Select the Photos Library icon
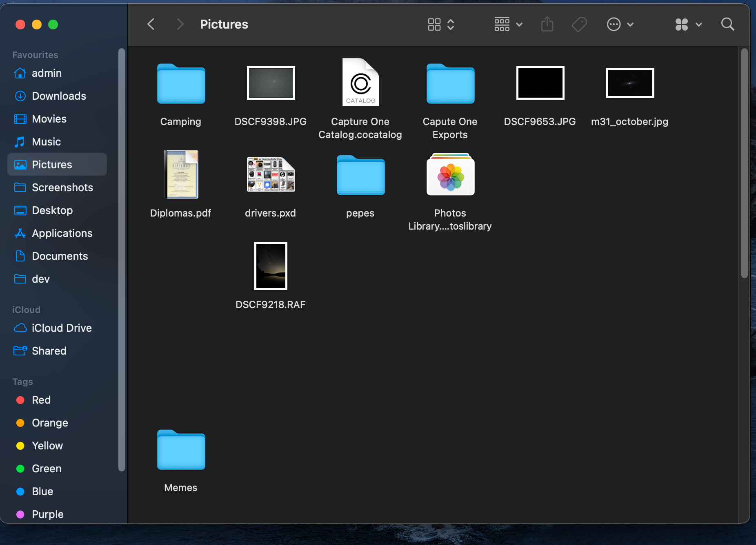The image size is (756, 545). tap(450, 174)
